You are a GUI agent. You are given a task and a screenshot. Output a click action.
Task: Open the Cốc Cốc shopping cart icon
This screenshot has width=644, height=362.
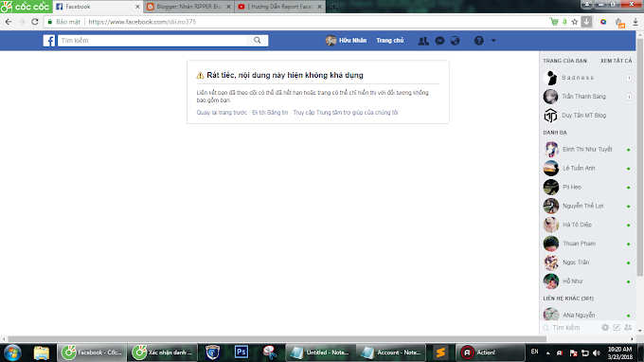pos(554,22)
